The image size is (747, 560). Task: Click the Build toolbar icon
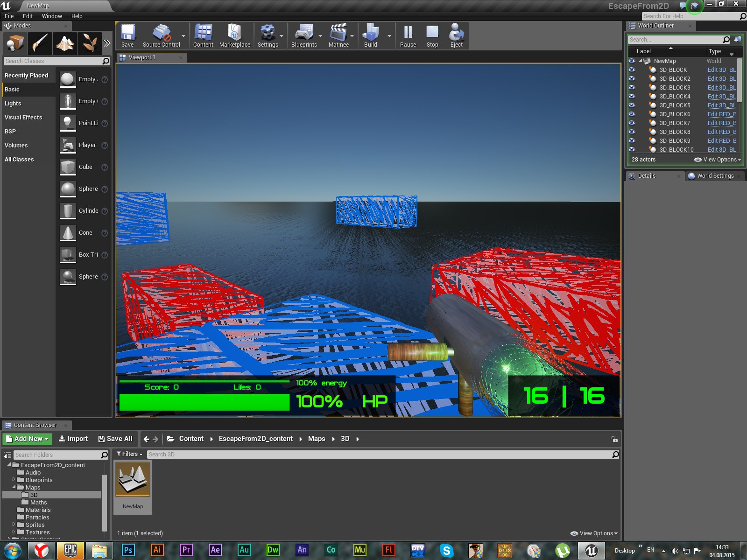click(370, 35)
